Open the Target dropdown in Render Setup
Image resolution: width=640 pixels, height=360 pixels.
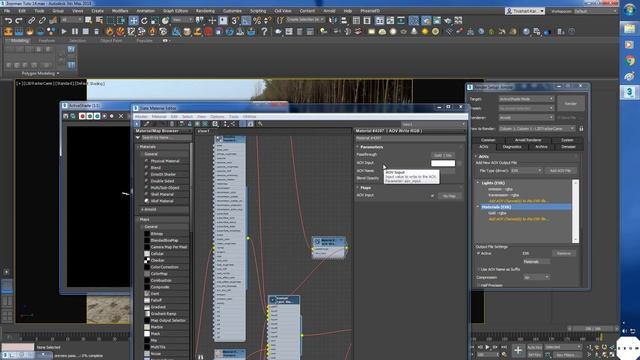pos(526,99)
